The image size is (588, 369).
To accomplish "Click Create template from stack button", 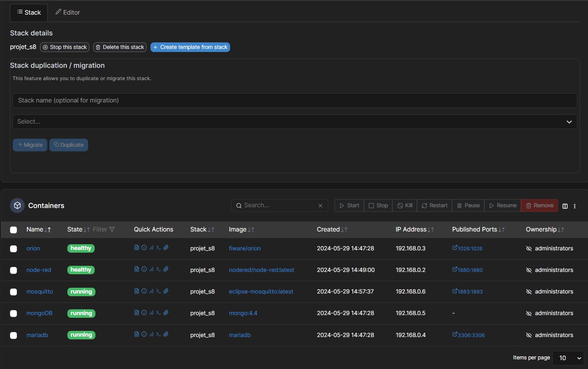I will point(190,47).
